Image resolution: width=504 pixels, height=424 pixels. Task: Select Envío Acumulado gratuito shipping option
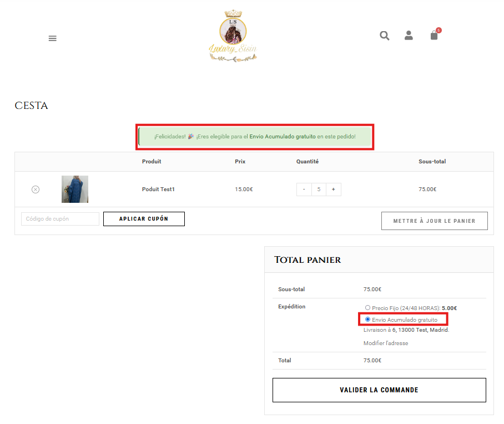tap(367, 320)
